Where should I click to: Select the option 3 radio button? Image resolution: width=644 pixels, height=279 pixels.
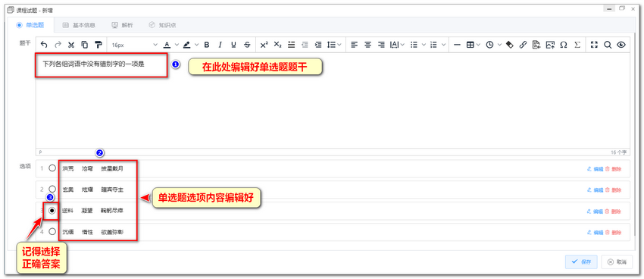pyautogui.click(x=52, y=210)
